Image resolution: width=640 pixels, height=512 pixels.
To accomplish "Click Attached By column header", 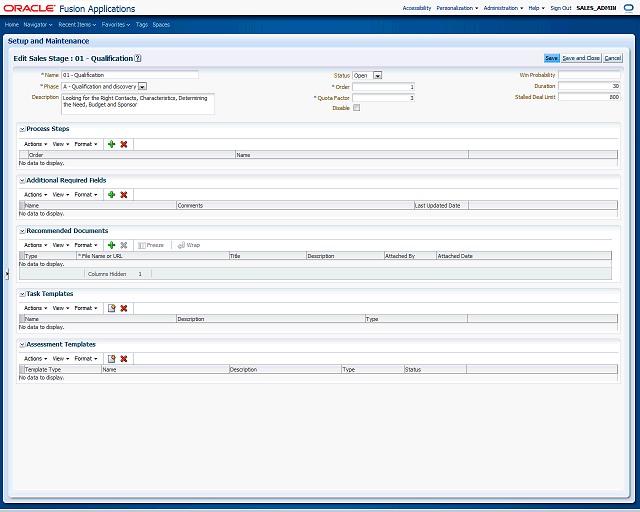I will pos(410,256).
